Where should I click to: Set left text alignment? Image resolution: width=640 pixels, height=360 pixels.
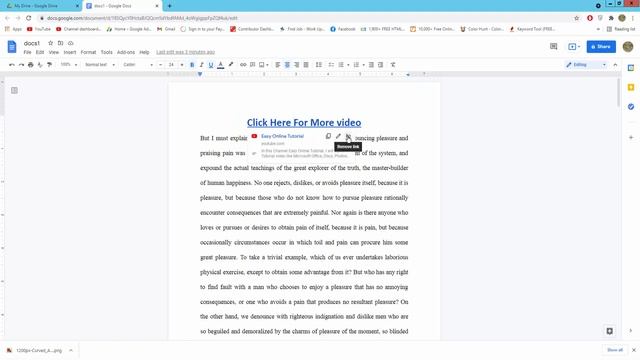[278, 64]
